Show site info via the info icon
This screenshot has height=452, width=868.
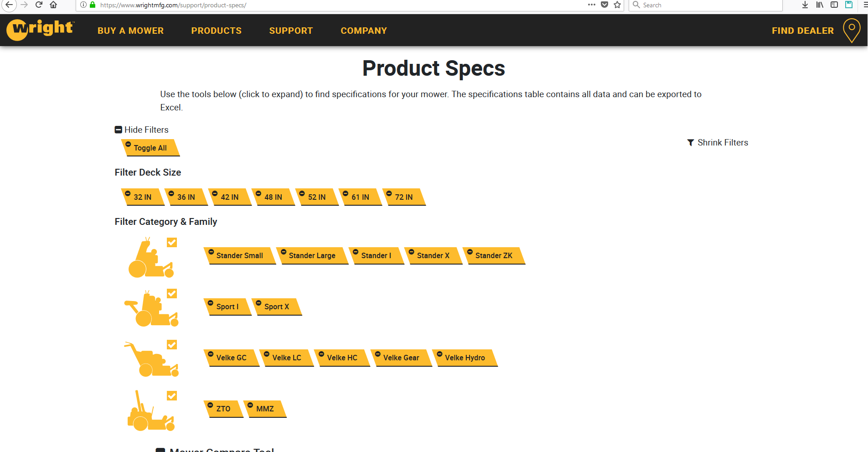[x=83, y=5]
